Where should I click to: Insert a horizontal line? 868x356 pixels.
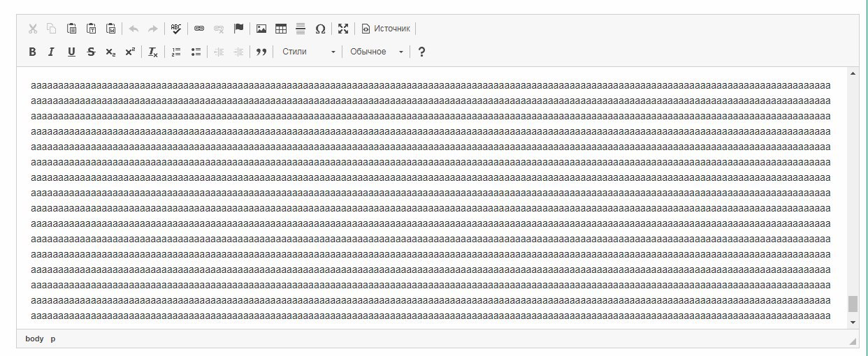[x=301, y=29]
